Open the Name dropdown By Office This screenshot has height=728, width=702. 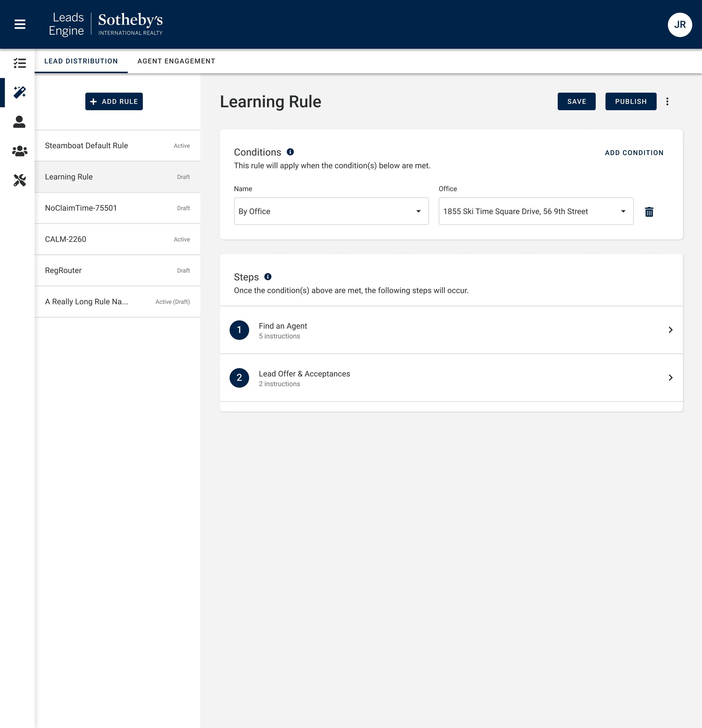tap(331, 211)
